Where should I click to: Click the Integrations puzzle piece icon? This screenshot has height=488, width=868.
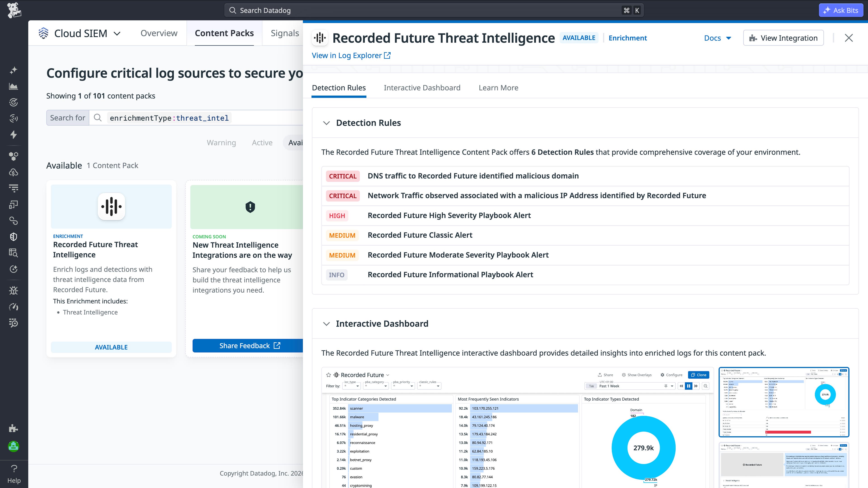click(14, 428)
